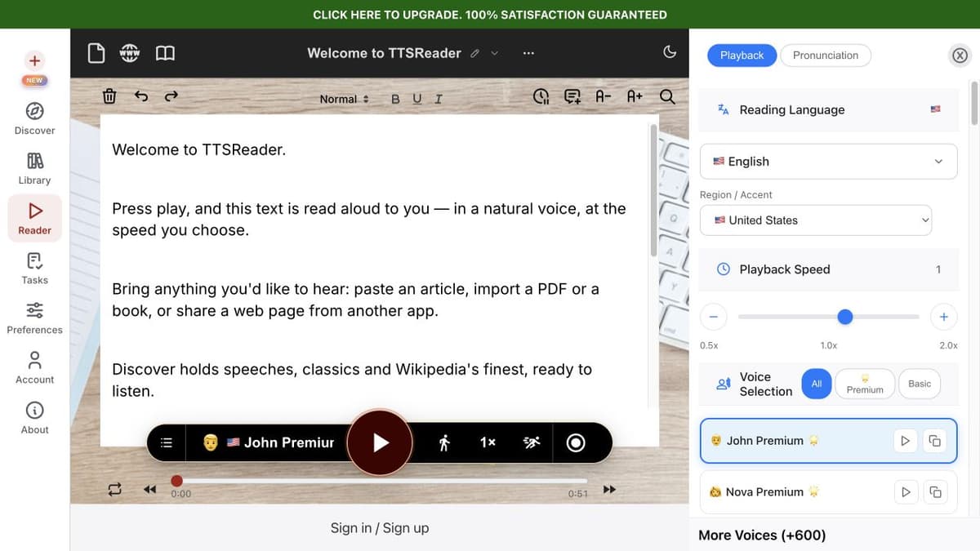Open the English language dropdown
Screen dimensions: 980x551
(x=828, y=162)
